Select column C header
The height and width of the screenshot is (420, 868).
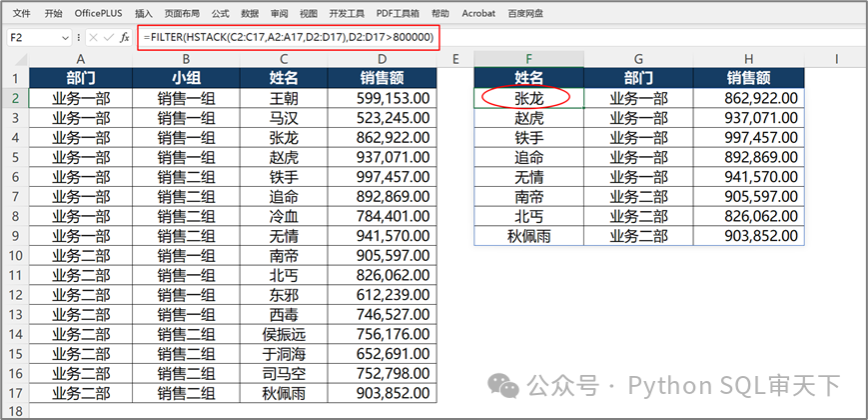coord(284,59)
